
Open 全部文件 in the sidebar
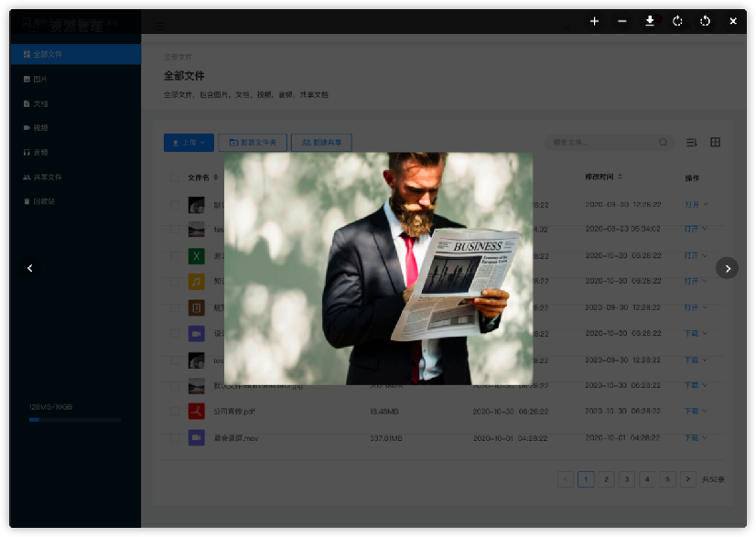pyautogui.click(x=75, y=54)
